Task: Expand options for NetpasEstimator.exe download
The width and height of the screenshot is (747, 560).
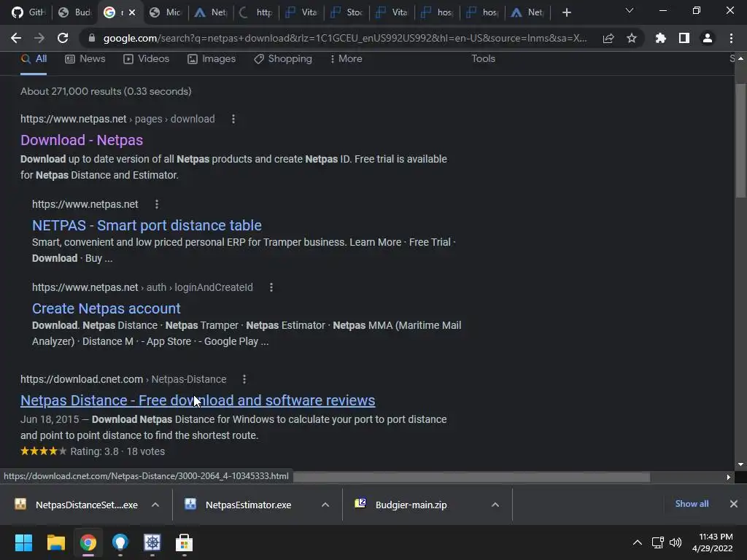Action: coord(325,505)
